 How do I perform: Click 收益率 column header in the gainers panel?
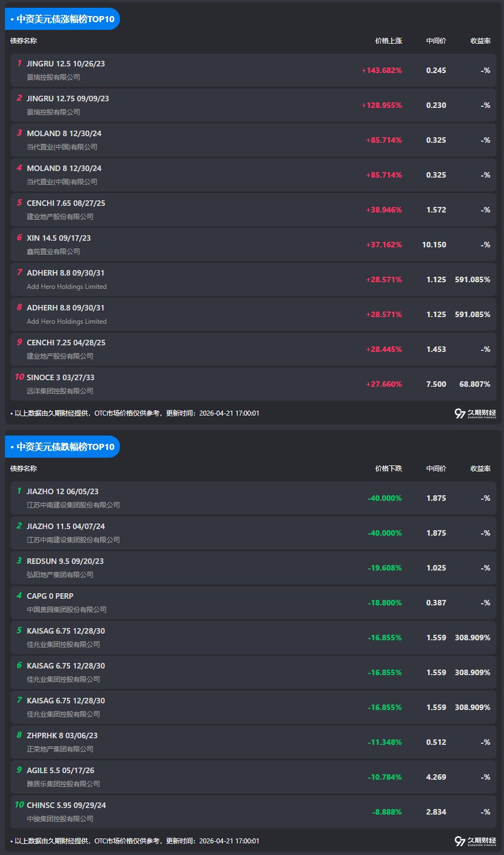[x=480, y=40]
